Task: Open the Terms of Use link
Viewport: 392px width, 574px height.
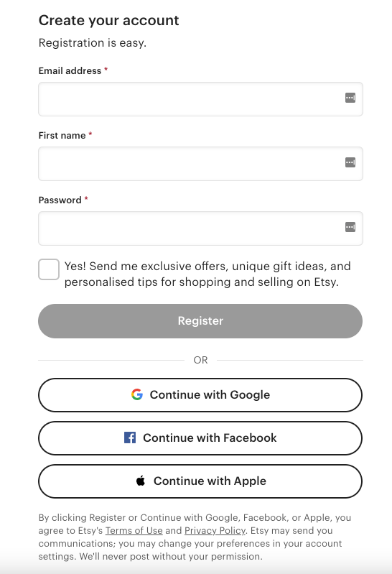Action: pos(134,530)
